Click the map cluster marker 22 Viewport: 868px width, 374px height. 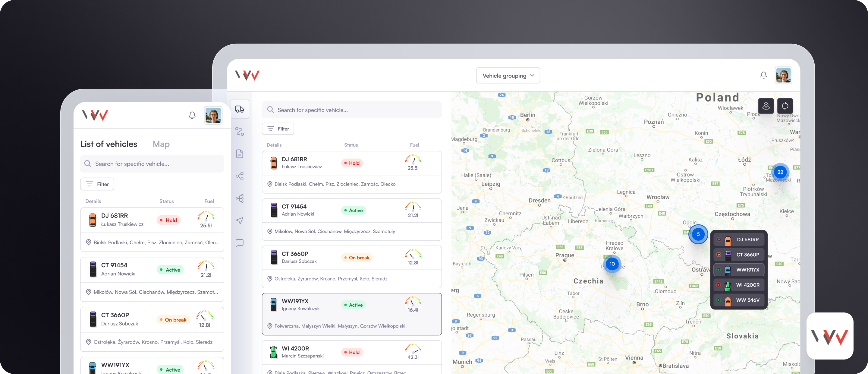(x=780, y=172)
